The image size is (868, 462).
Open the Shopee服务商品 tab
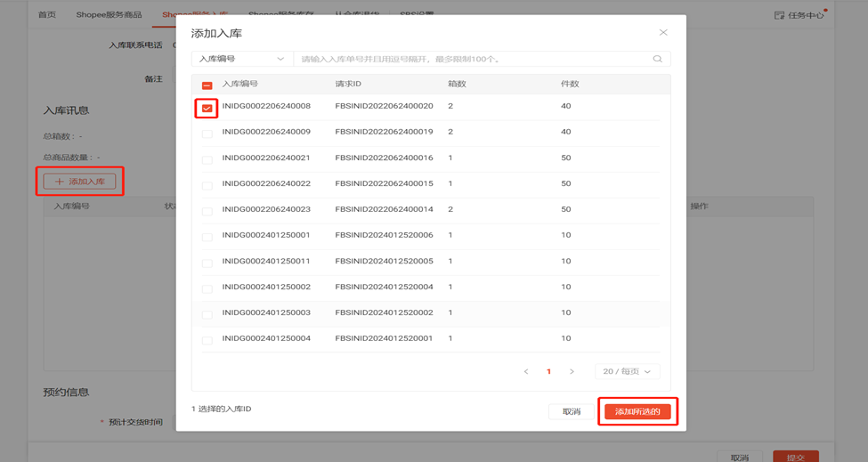coord(109,15)
